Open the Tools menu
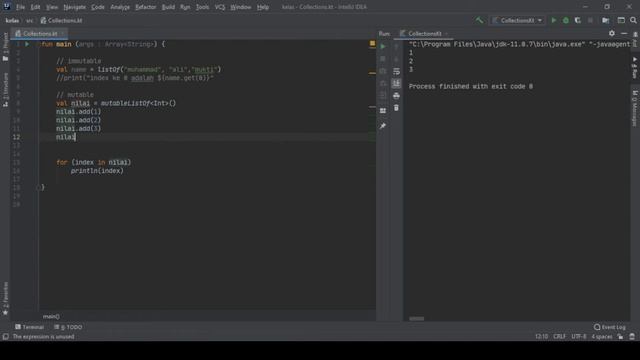 [x=202, y=7]
